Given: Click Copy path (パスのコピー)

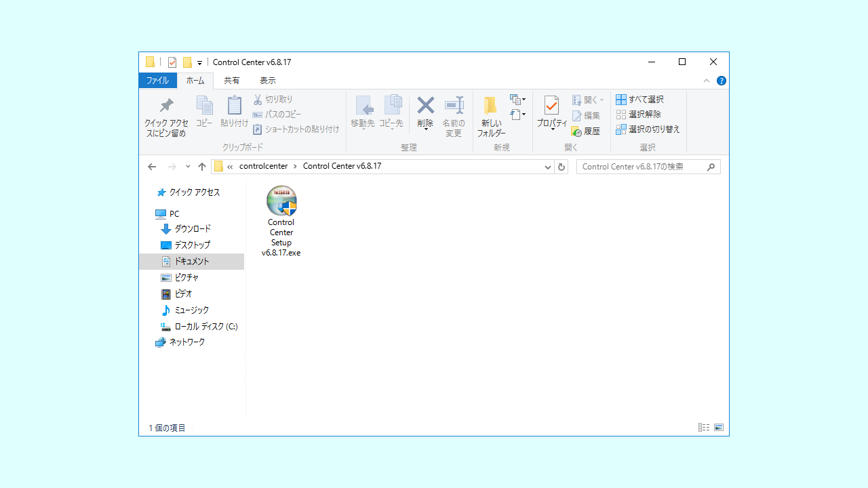Looking at the screenshot, I should click(x=277, y=115).
